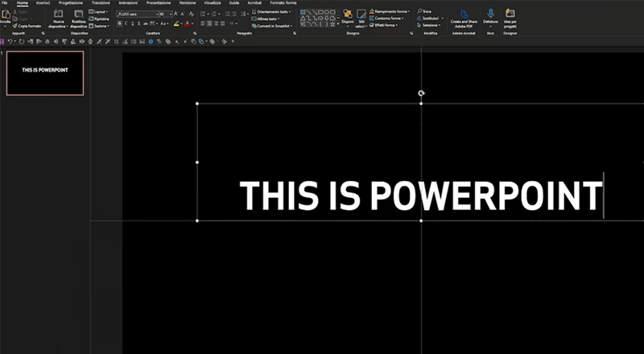Toggle underline (S) formatting
The image size is (644, 354).
tap(132, 23)
